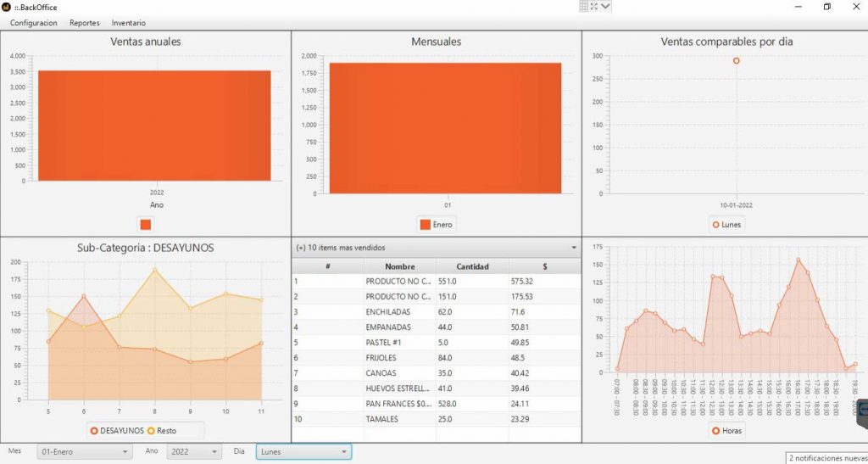Click the Lunes legend marker icon
Image resolution: width=868 pixels, height=464 pixels.
tap(716, 225)
